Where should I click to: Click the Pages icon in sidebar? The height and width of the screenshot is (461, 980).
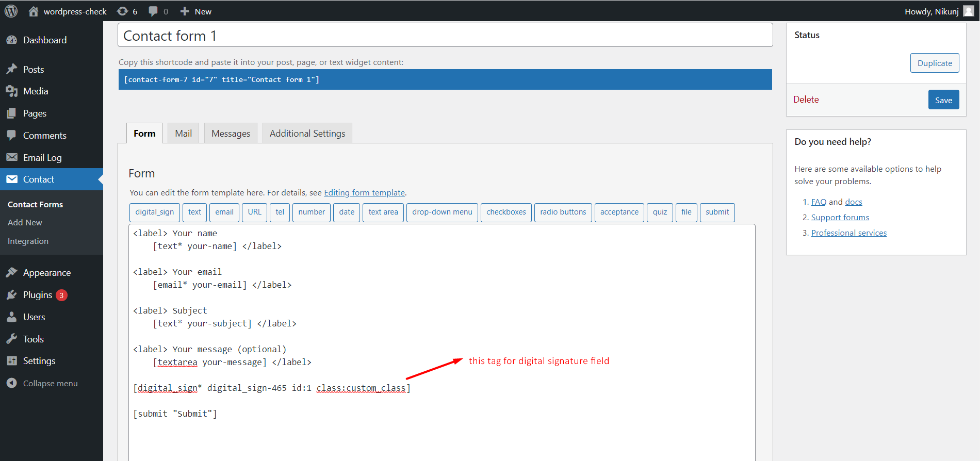tap(12, 113)
